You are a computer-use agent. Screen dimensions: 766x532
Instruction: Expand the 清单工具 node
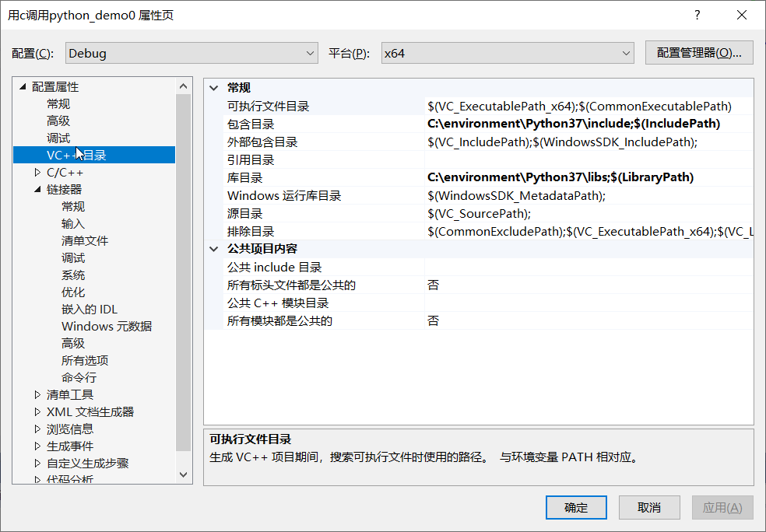pos(37,395)
